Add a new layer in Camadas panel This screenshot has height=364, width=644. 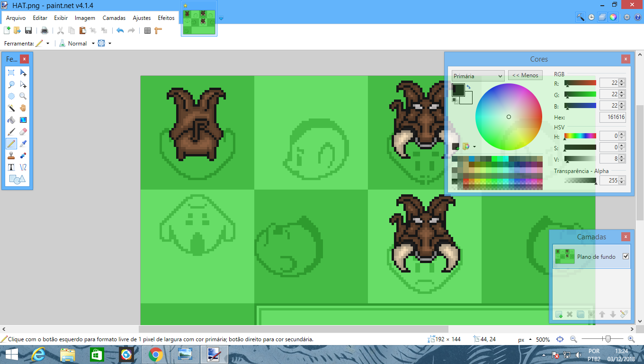point(559,314)
